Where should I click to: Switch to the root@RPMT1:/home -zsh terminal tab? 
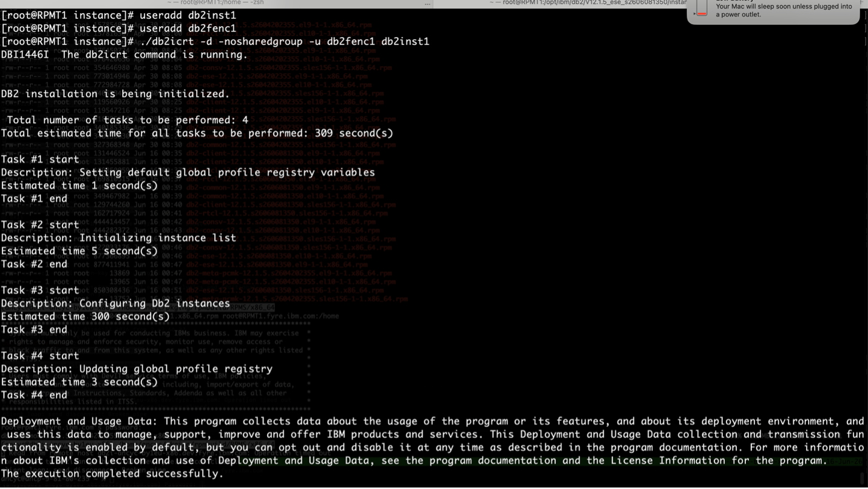point(215,3)
